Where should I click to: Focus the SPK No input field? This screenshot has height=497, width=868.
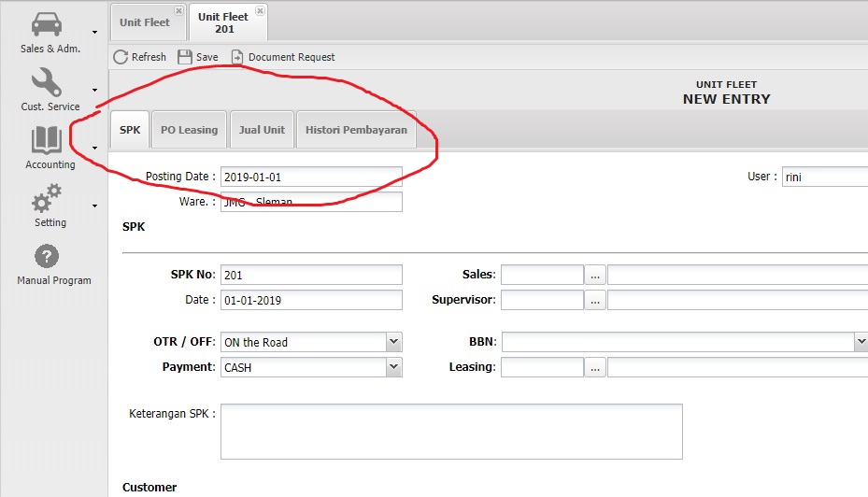(x=311, y=275)
